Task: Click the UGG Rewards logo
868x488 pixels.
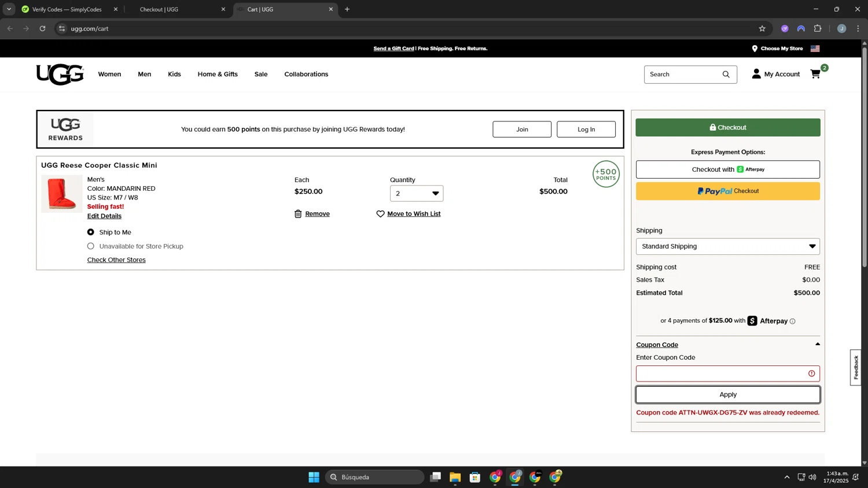Action: coord(65,130)
